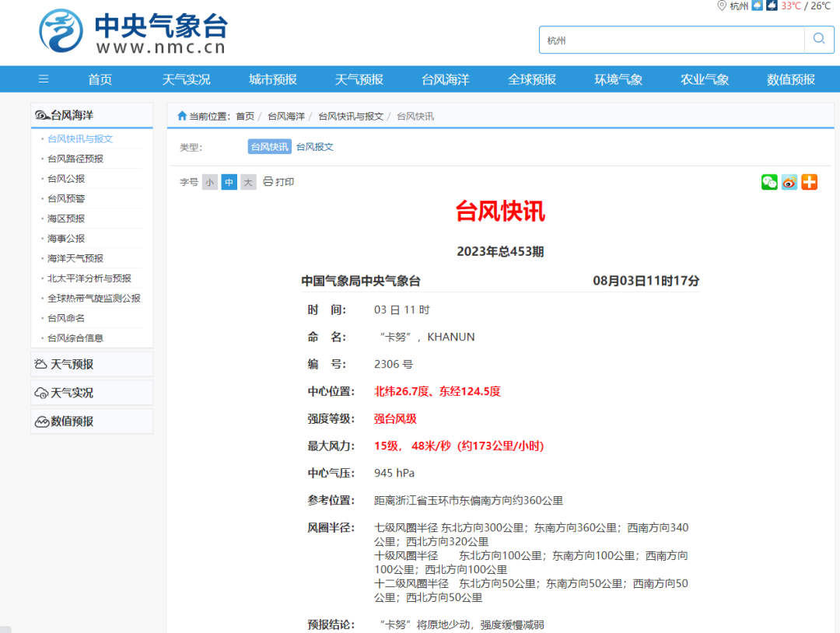This screenshot has width=840, height=633.
Task: Go to 首页 via the breadcrumb link
Action: [245, 115]
